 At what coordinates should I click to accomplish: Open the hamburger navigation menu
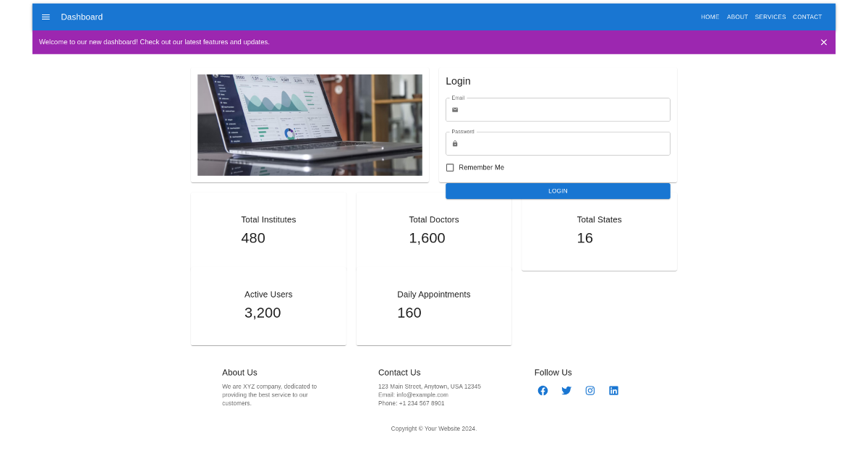pyautogui.click(x=46, y=17)
